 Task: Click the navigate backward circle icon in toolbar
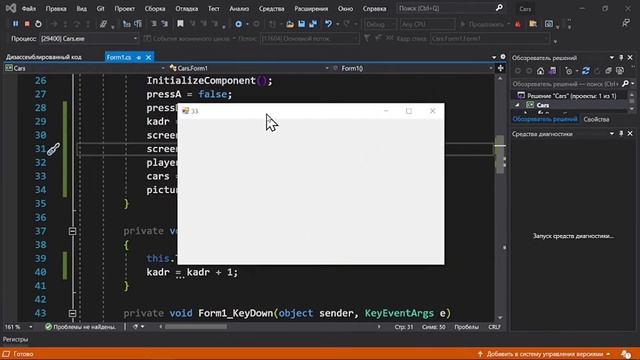tap(238, 24)
